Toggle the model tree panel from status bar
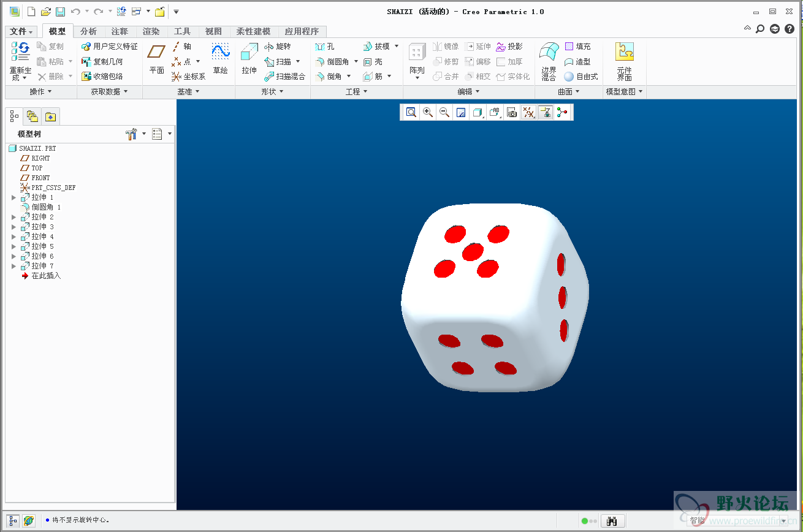Screen dimensions: 803x532 point(13,521)
